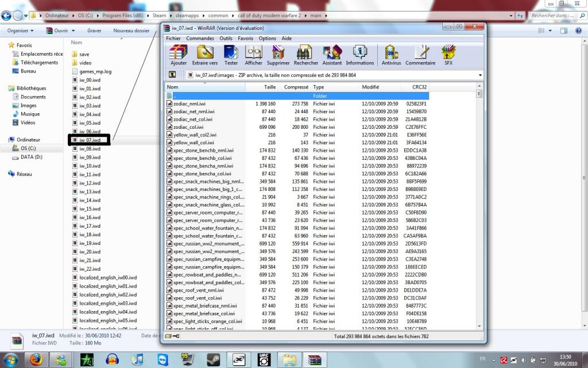Click the Antivirus toolbar icon
This screenshot has width=588, height=368.
pyautogui.click(x=391, y=55)
